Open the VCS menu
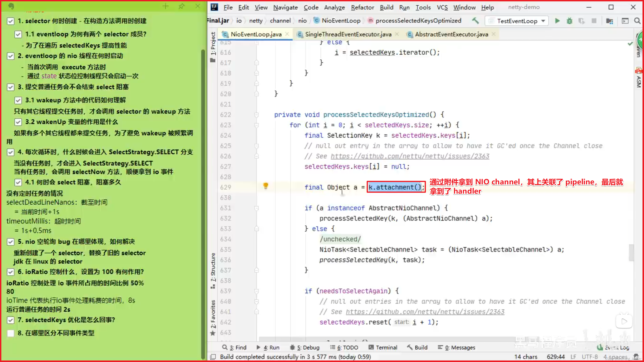This screenshot has width=644, height=362. pos(442,8)
